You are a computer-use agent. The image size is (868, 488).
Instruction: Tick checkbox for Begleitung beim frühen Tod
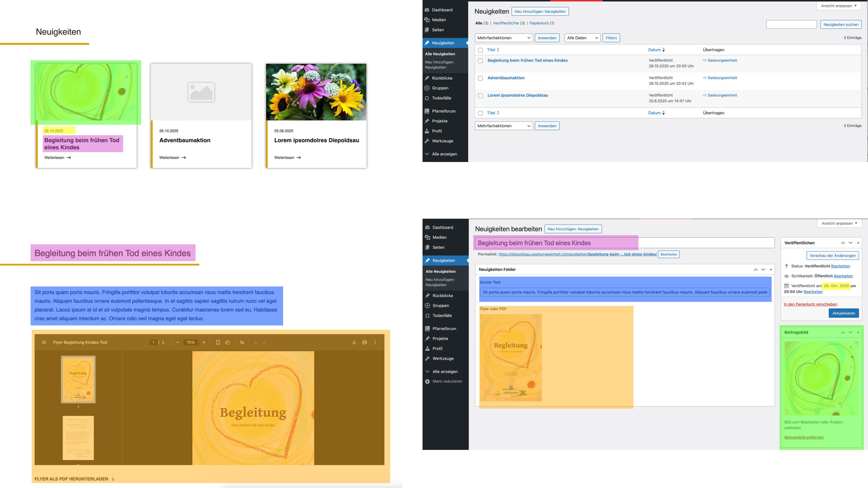[x=480, y=61]
